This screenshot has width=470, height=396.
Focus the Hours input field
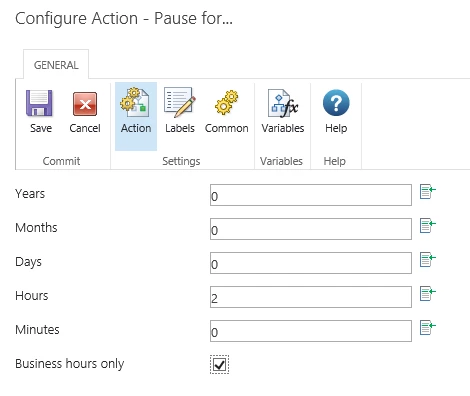311,297
